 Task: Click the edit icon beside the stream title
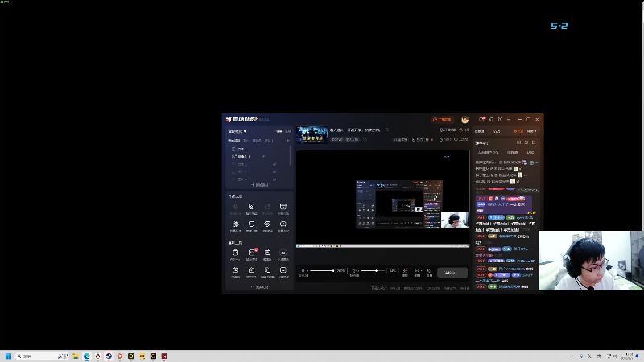click(x=387, y=130)
